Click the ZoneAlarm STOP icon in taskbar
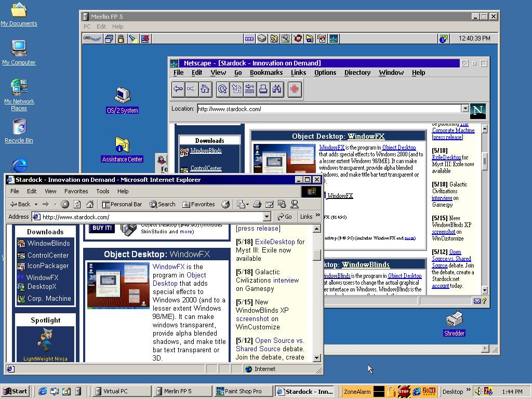 click(x=404, y=392)
